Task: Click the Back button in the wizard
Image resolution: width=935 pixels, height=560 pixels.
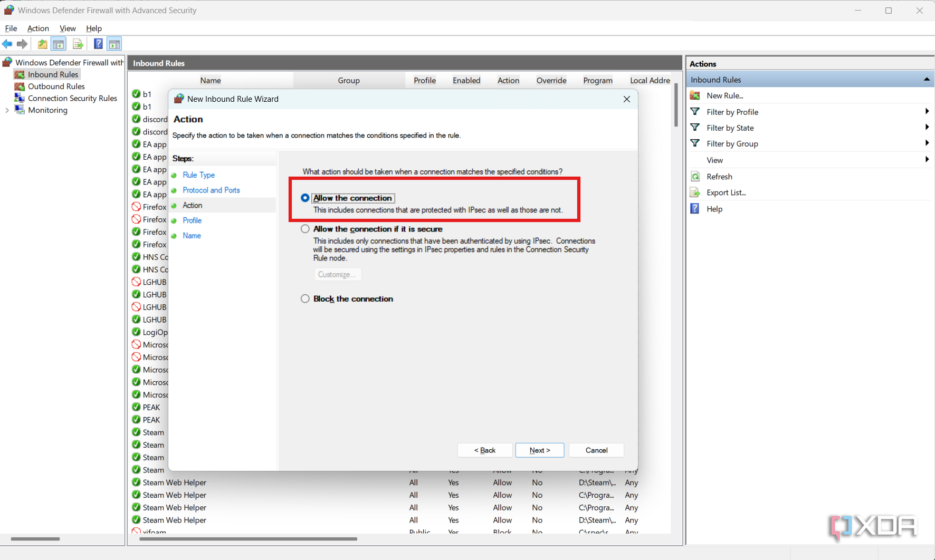Action: 485,450
